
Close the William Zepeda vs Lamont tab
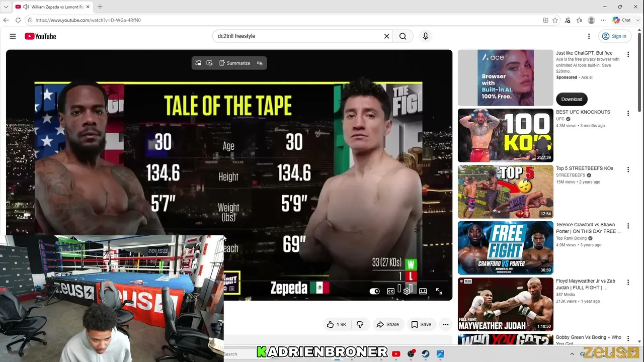(x=88, y=7)
